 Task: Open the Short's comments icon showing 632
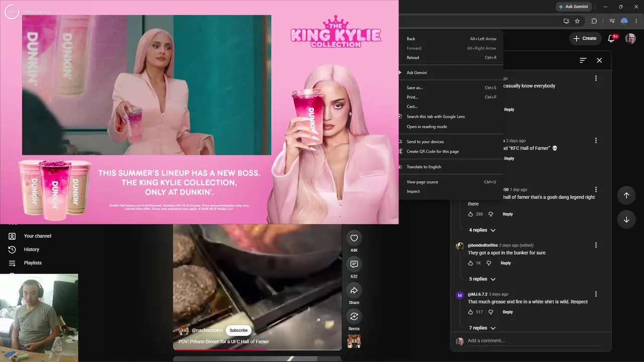[354, 264]
